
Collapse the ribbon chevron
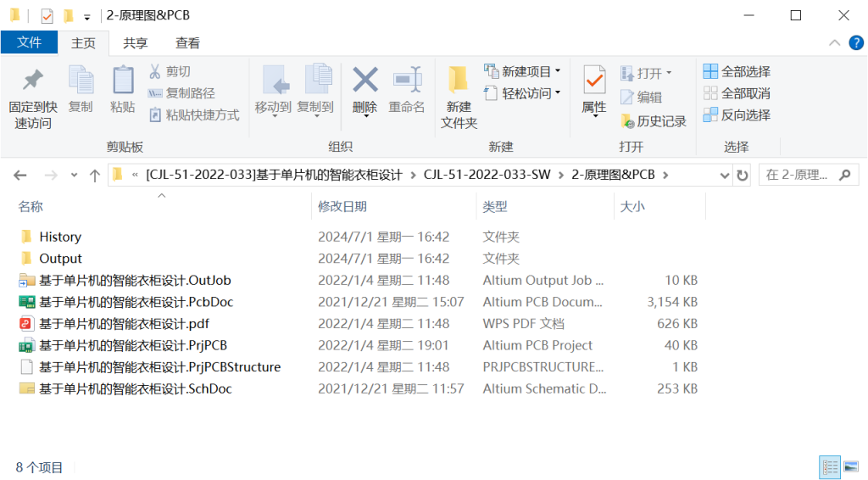834,42
